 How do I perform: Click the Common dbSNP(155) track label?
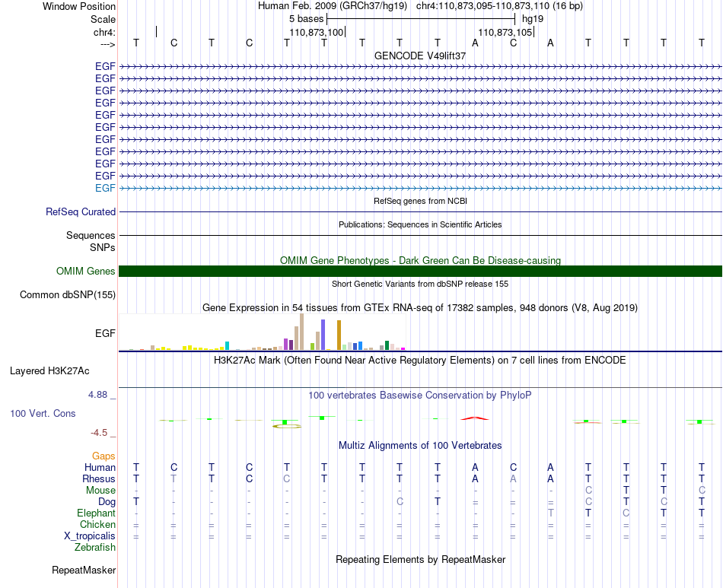[68, 295]
